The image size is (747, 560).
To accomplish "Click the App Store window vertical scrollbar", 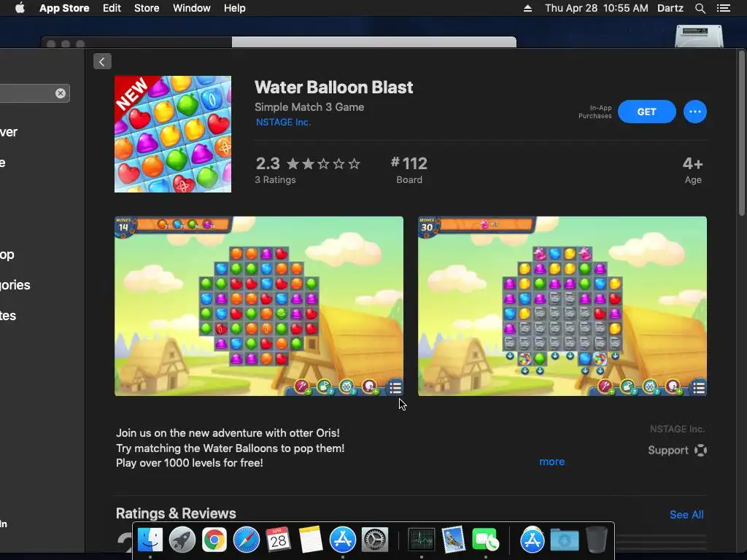I will [x=742, y=133].
